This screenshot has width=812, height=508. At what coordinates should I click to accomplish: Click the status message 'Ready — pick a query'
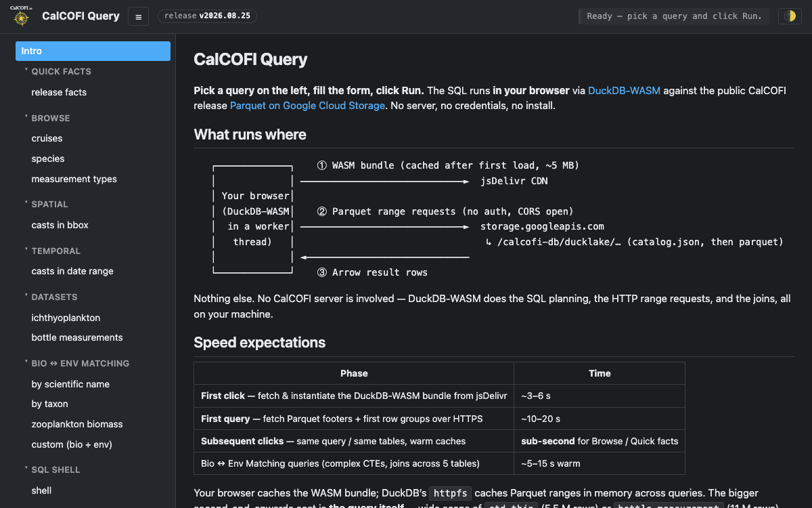(674, 16)
